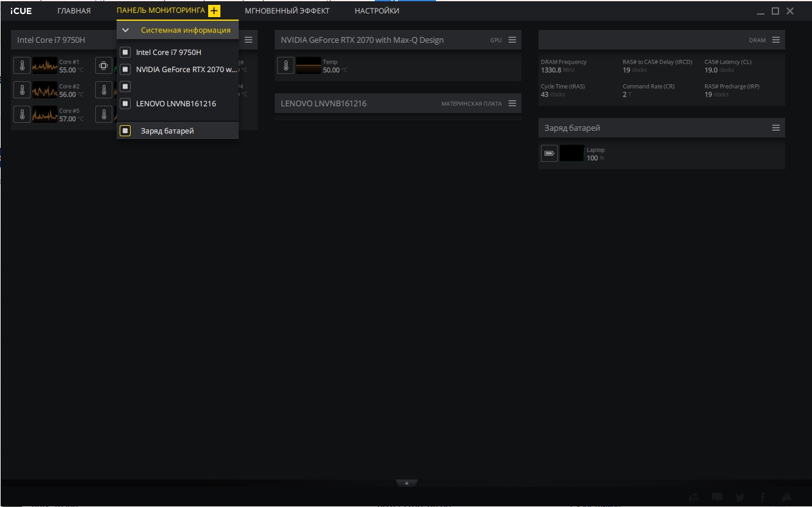
Task: Click the Core #5 temperature graph thumbnail
Action: (45, 114)
